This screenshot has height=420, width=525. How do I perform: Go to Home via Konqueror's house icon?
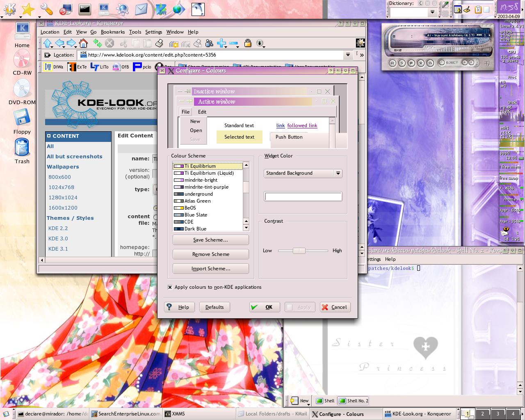click(x=83, y=43)
